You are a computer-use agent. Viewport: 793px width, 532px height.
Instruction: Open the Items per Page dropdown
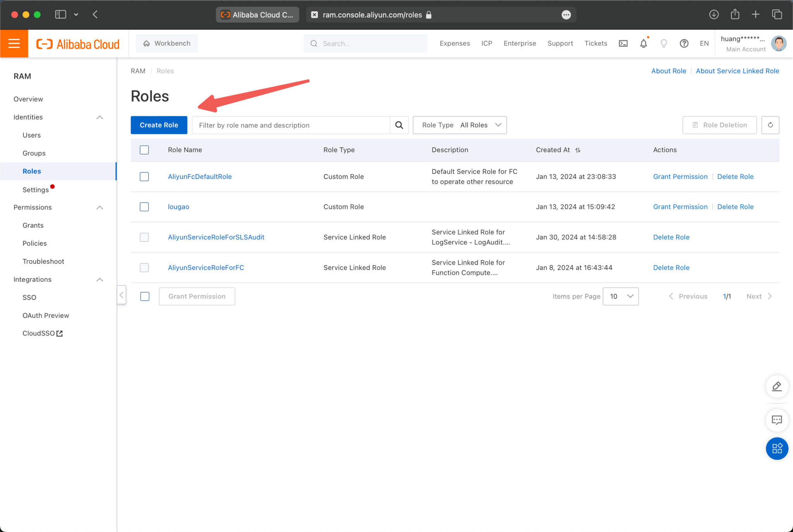pos(621,296)
